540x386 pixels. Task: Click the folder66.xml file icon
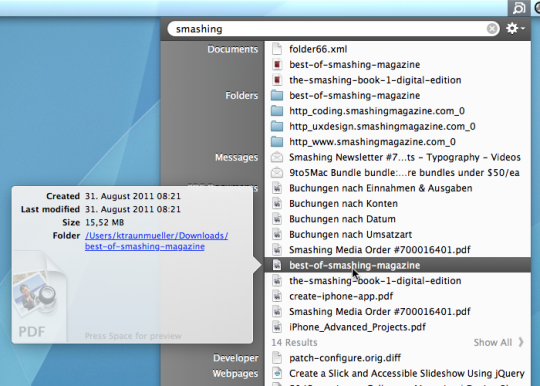[277, 49]
